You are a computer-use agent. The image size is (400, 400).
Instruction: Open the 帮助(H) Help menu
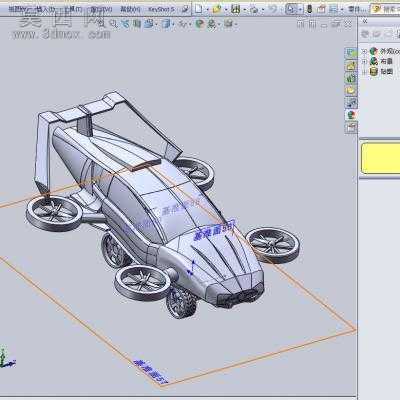[130, 9]
